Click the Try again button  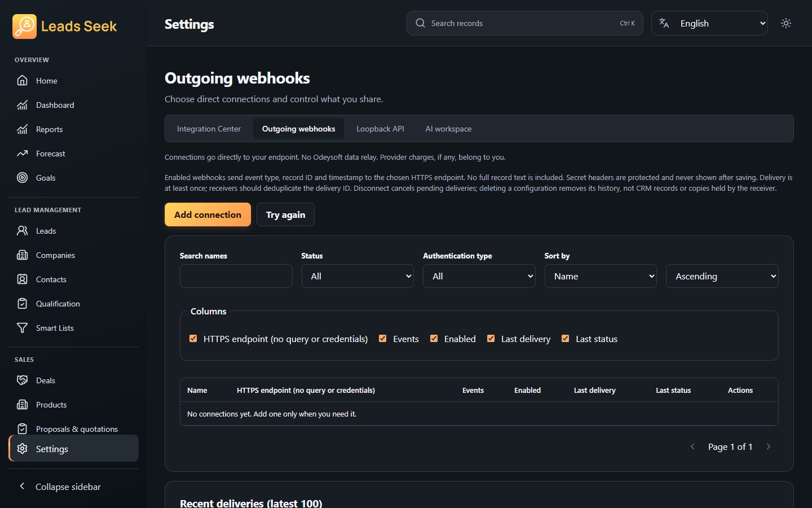click(x=285, y=214)
